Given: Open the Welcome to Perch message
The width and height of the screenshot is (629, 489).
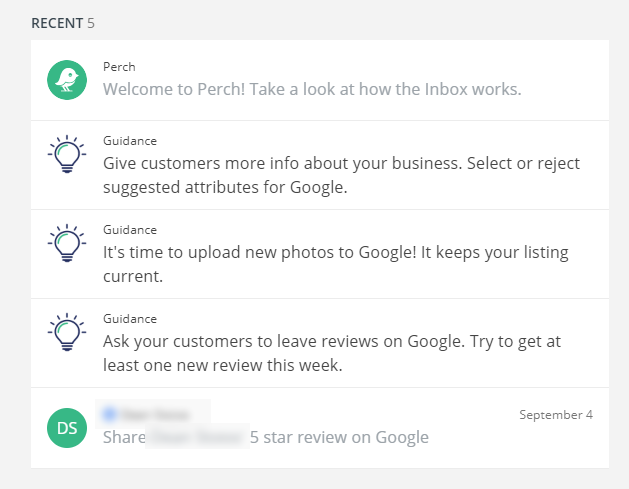Looking at the screenshot, I should point(320,80).
